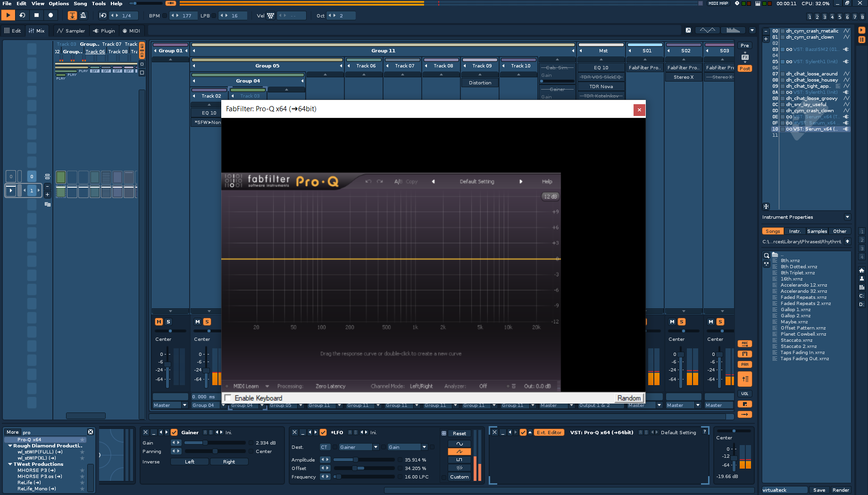Solo the S03 track with its S button
868x495 pixels.
point(720,322)
